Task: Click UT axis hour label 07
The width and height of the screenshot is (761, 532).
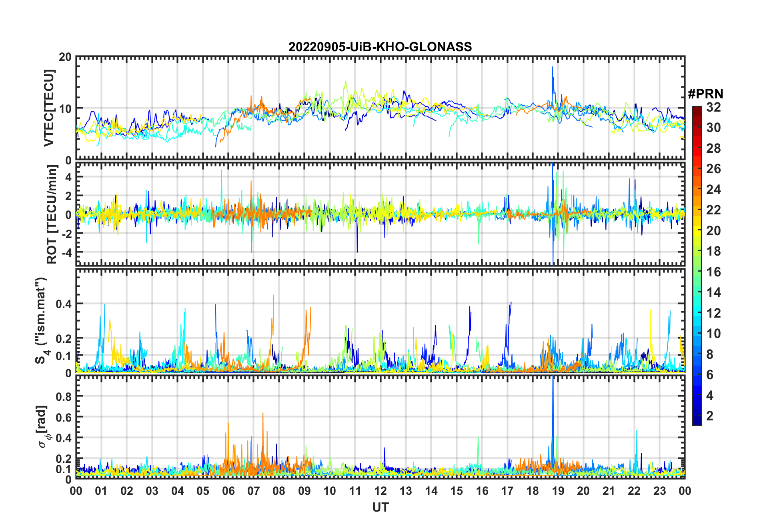Action: point(254,491)
